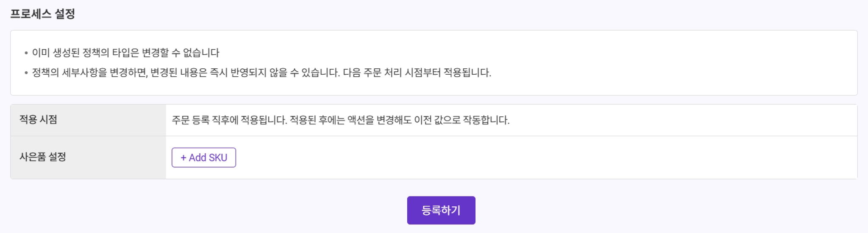Click the phrase '이미 생성된 정책의 타입은'

[x=86, y=53]
